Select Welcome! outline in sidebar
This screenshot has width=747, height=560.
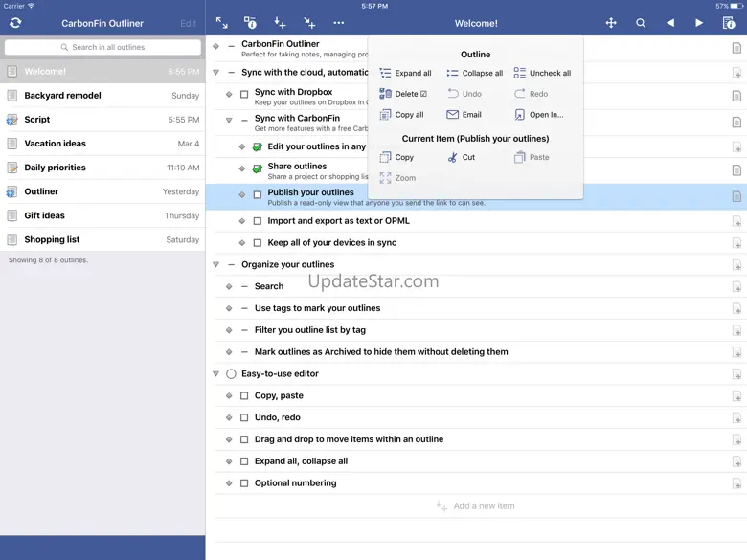click(102, 72)
